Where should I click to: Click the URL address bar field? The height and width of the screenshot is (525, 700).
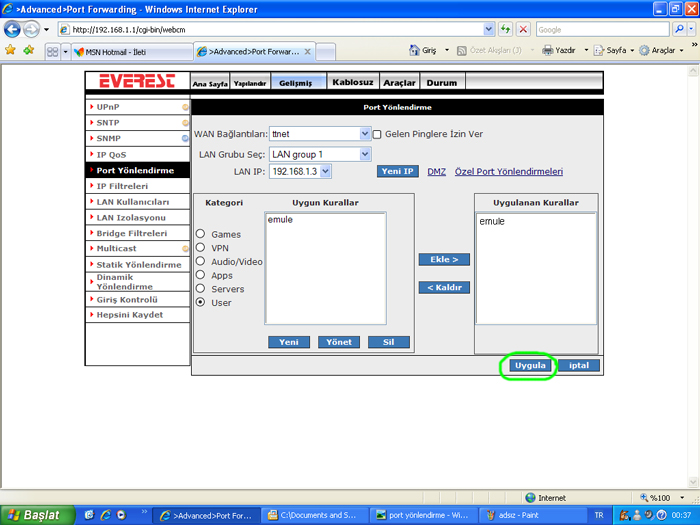[x=277, y=29]
